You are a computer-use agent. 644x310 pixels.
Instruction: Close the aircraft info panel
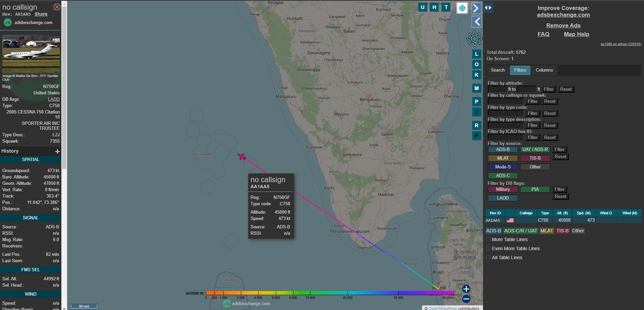coord(57,7)
